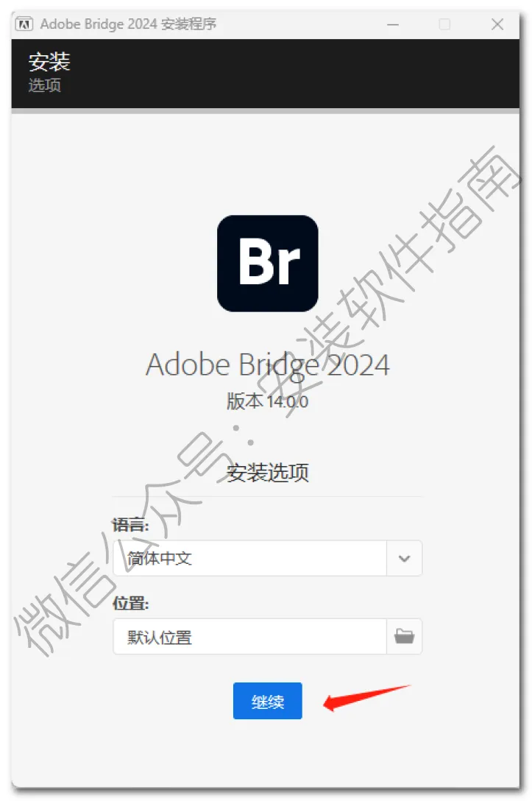Click the divider line under 安装选项
The height and width of the screenshot is (801, 532).
pos(268,496)
